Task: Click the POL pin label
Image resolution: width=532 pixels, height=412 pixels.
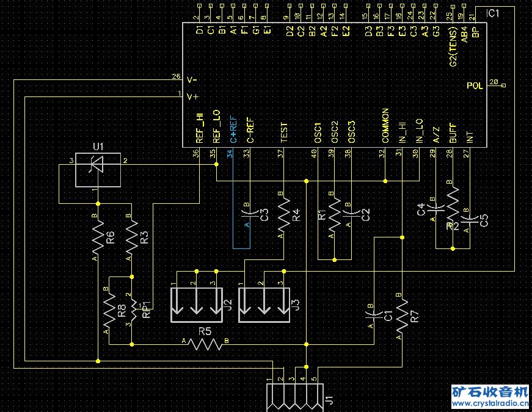Action: tap(475, 85)
